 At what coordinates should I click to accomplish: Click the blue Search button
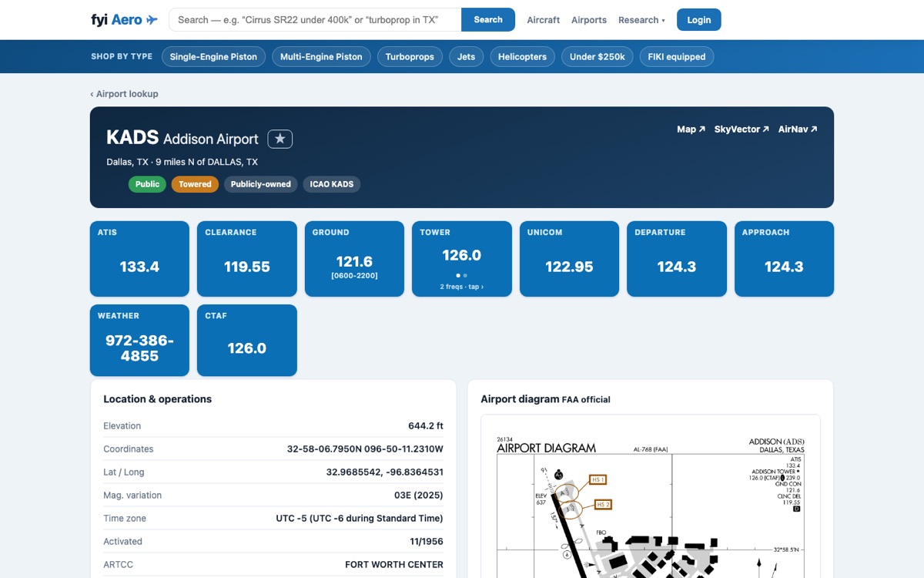(x=488, y=20)
